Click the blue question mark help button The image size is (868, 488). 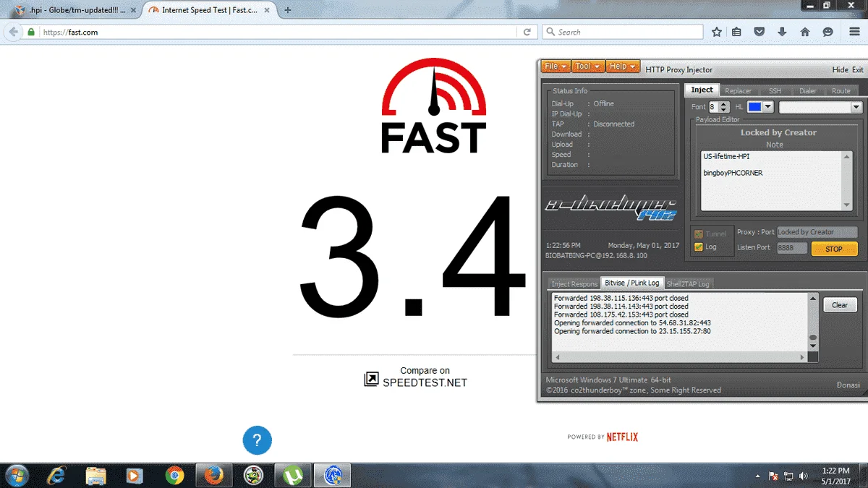click(257, 440)
